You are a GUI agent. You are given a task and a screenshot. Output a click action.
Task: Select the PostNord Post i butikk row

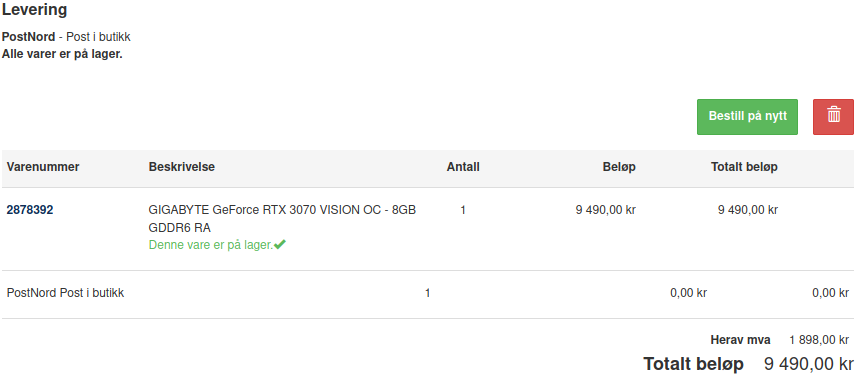pyautogui.click(x=428, y=294)
